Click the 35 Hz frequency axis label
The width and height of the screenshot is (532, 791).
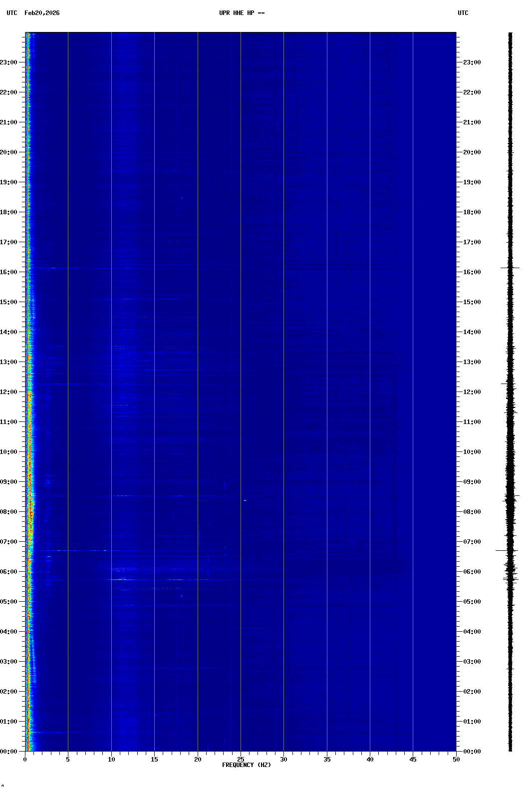(327, 760)
